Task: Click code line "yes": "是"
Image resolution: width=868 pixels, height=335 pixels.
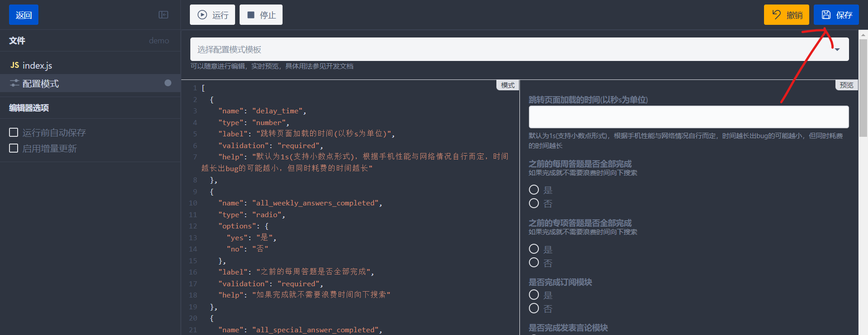Action: [251, 238]
